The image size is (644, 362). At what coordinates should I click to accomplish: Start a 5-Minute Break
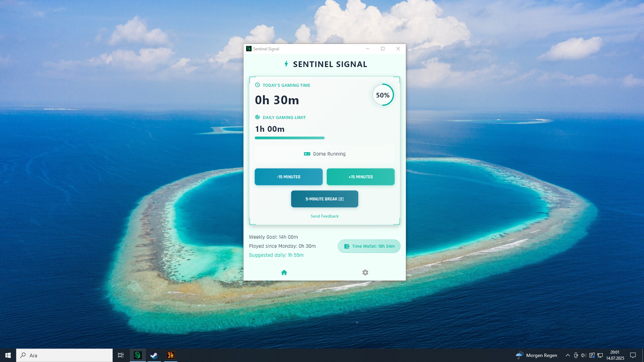pos(324,199)
